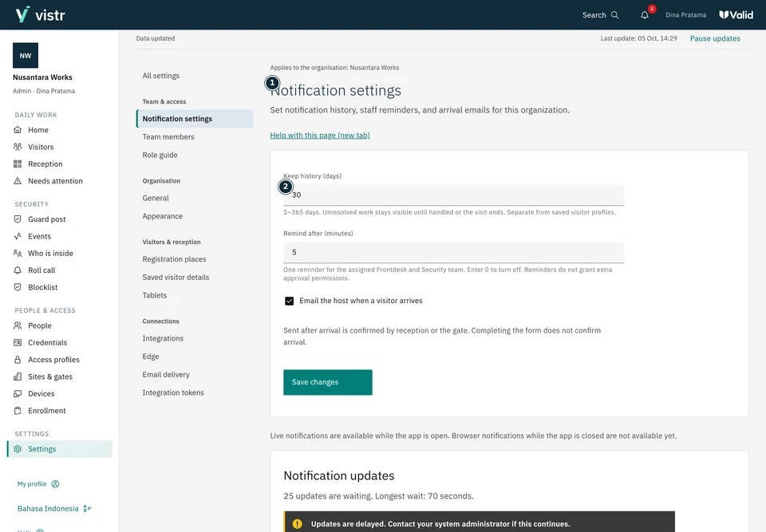Image resolution: width=766 pixels, height=532 pixels.
Task: Open Help with this page link
Action: [320, 136]
